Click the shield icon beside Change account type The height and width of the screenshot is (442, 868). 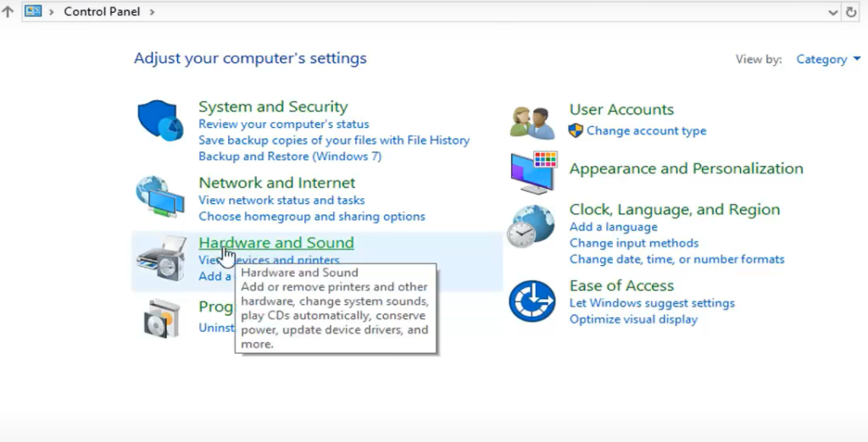[x=576, y=130]
